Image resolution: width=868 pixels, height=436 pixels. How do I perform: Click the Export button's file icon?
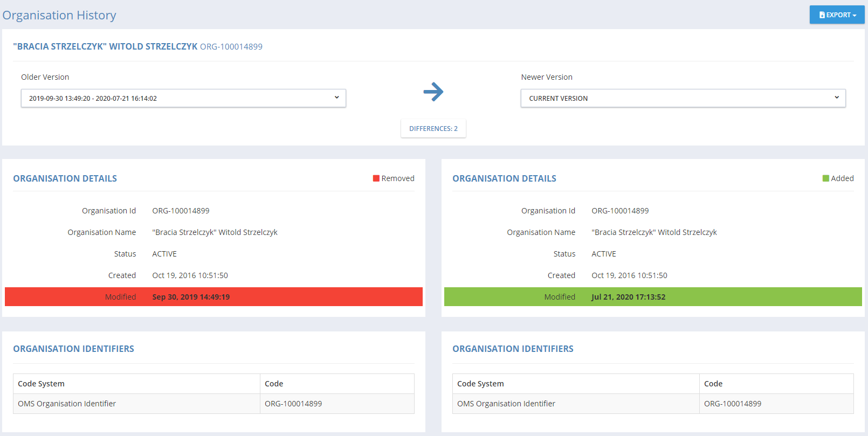(822, 15)
